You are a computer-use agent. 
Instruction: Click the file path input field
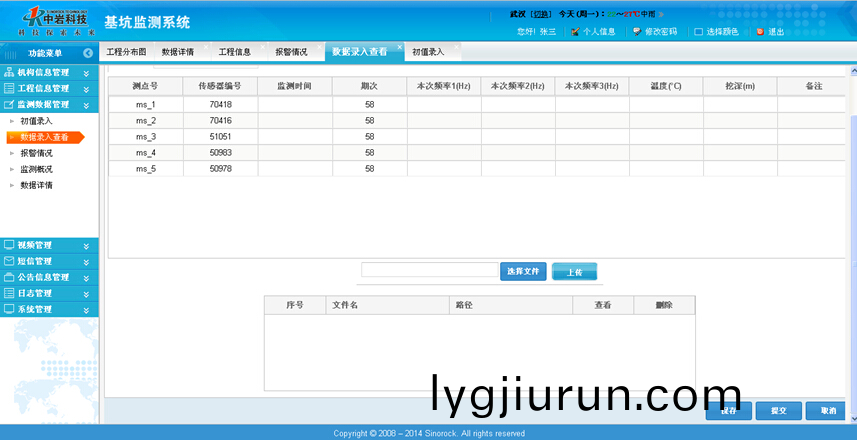(x=429, y=270)
